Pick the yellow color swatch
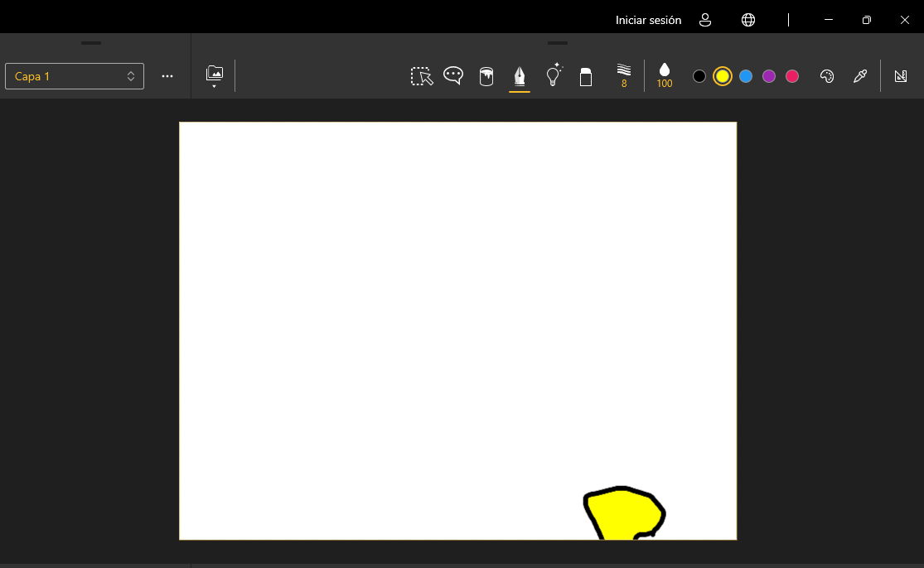 (x=723, y=76)
